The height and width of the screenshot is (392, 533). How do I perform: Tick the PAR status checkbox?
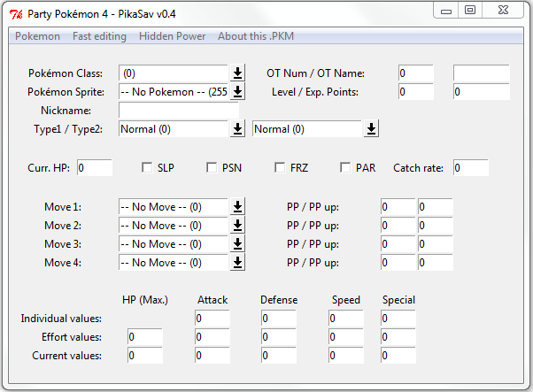tap(345, 167)
